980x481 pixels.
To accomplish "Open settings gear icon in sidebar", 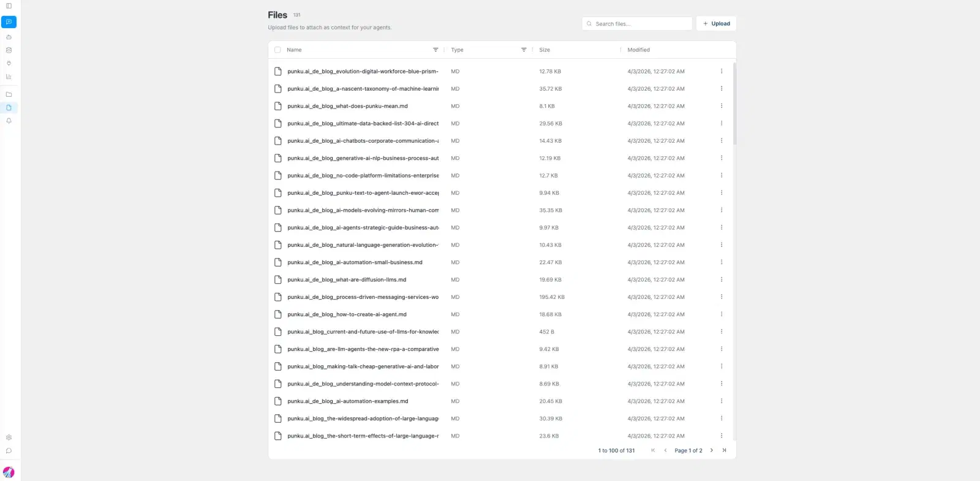I will point(9,437).
